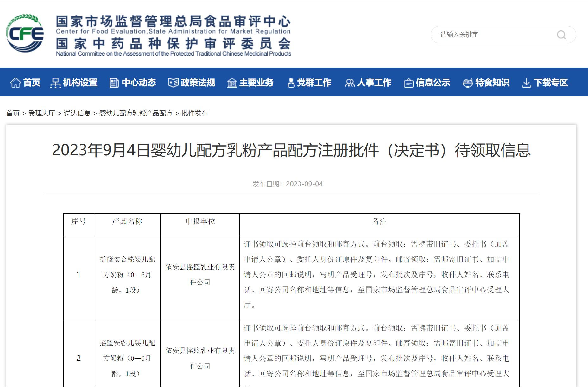
Task: Click the CFE logo
Action: pyautogui.click(x=25, y=34)
